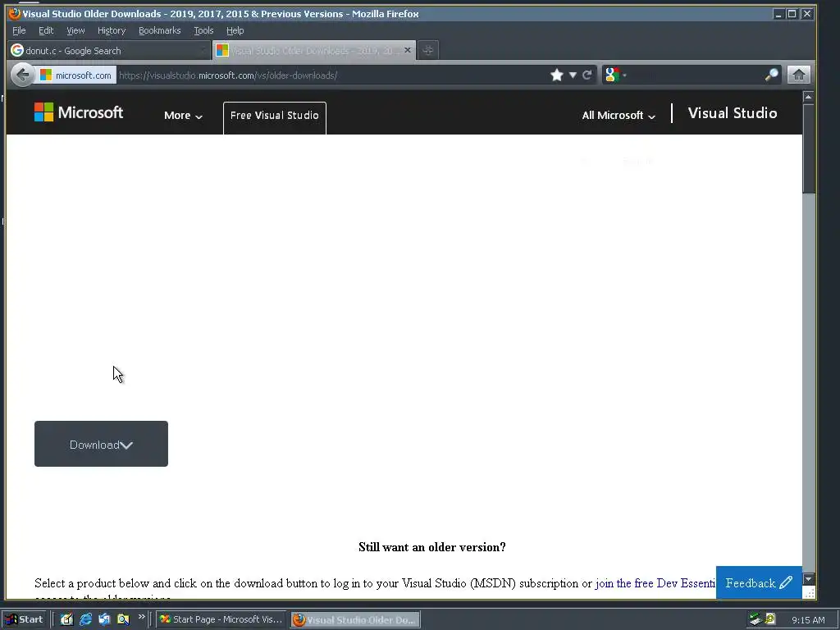This screenshot has height=630, width=840.
Task: Launch Internet Explorer from quick launch
Action: coord(85,619)
